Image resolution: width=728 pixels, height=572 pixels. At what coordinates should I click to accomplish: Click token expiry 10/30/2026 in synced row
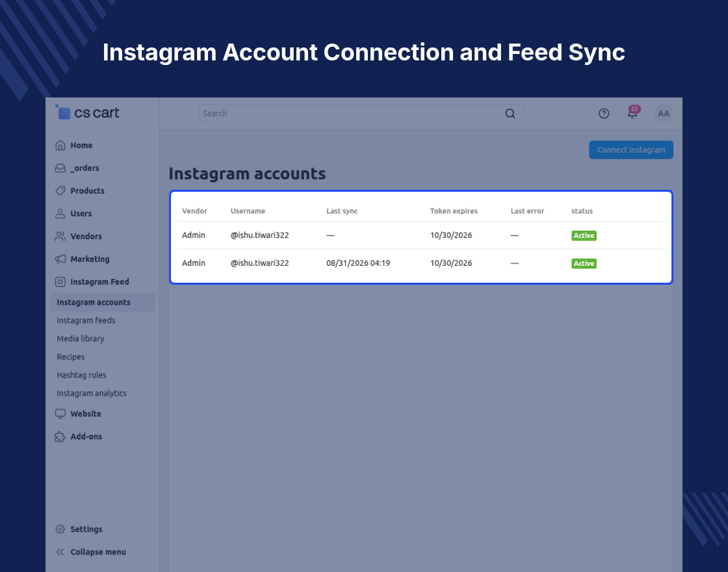point(451,263)
